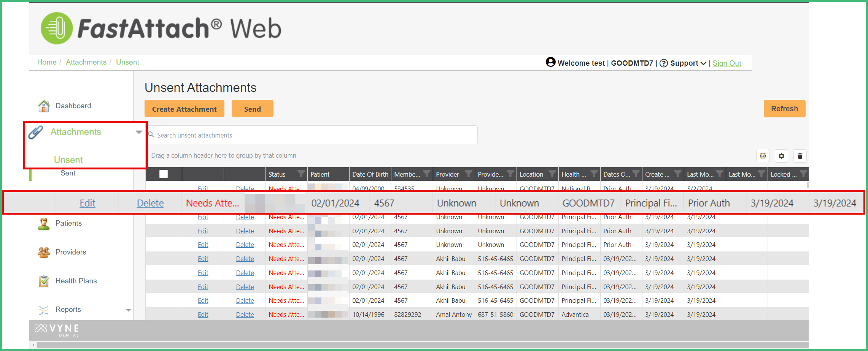The width and height of the screenshot is (868, 351).
Task: Click the welcome user profile icon
Action: (x=550, y=63)
